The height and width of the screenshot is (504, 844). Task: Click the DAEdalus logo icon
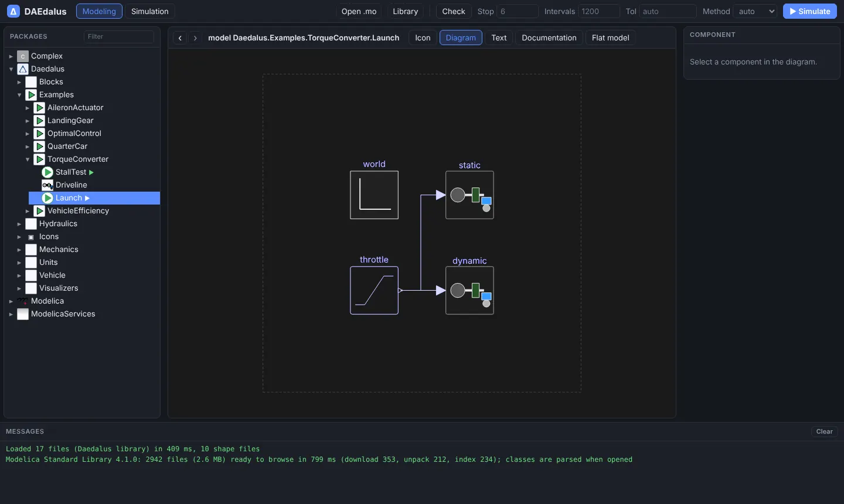pos(13,11)
